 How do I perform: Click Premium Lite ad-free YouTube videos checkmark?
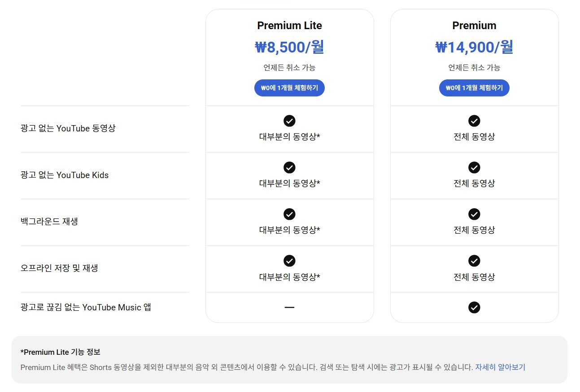click(x=289, y=121)
